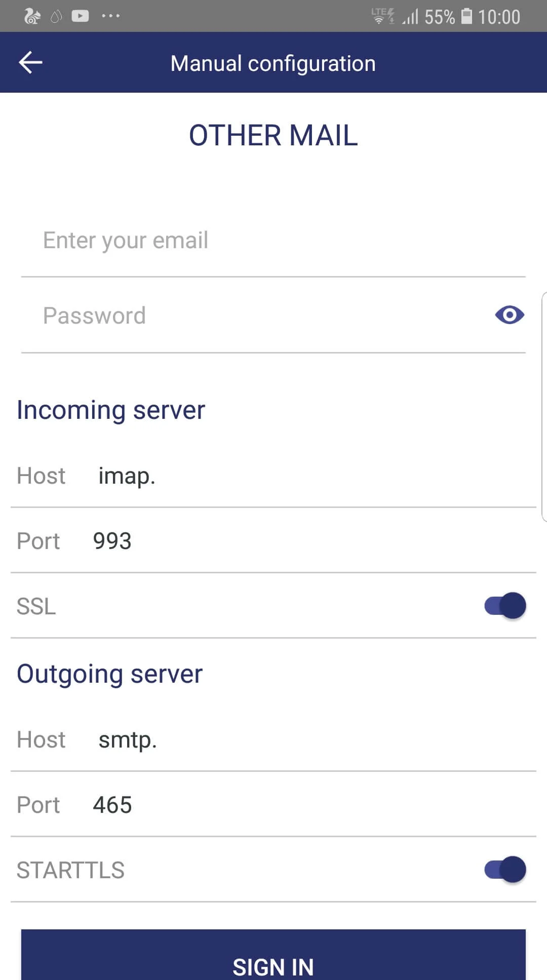The image size is (547, 980).
Task: Tap the clock showing 10:00
Action: click(x=499, y=17)
